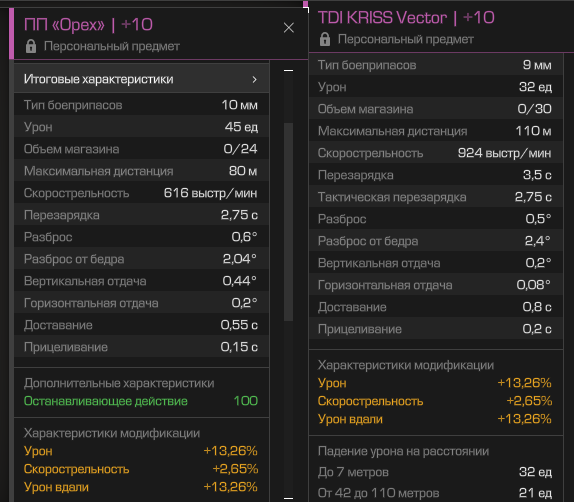Click Скорострельность 924 выстр/мин row
The width and height of the screenshot is (574, 502).
[x=436, y=153]
